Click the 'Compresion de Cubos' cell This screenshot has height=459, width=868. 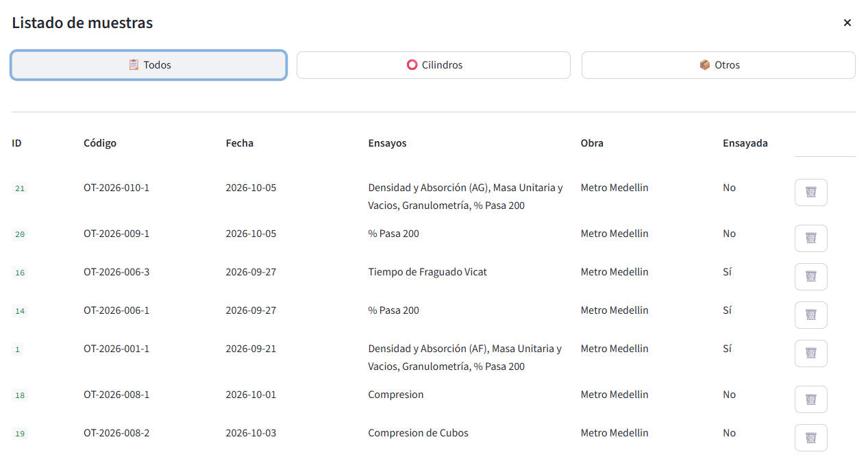[x=419, y=433]
